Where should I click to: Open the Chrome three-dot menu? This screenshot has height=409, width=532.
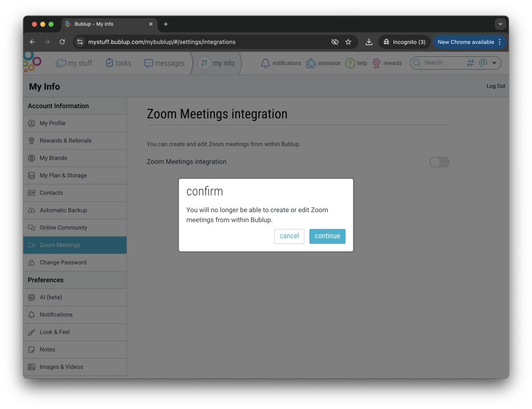500,42
